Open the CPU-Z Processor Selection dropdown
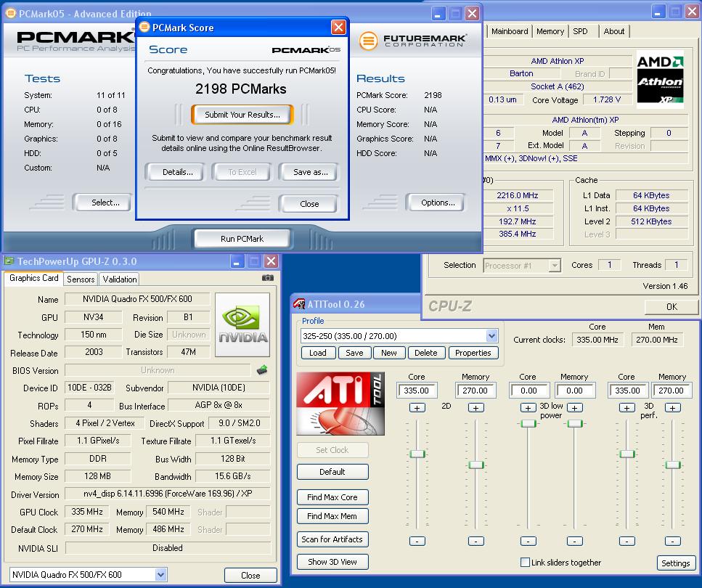The height and width of the screenshot is (588, 702). [555, 266]
